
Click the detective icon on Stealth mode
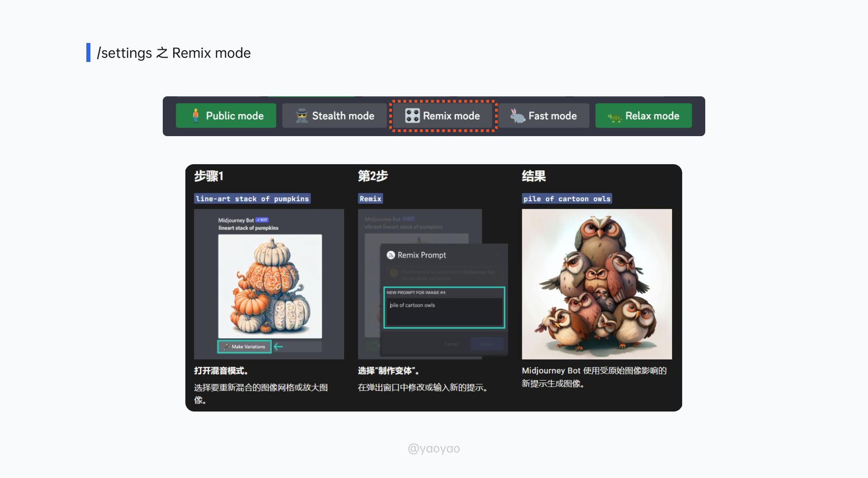coord(302,116)
